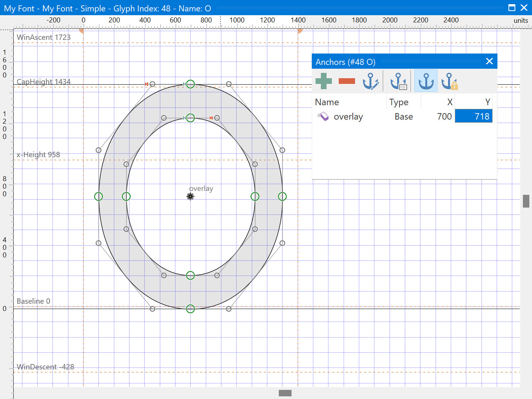The height and width of the screenshot is (399, 532).
Task: Click the left side bearing orange marker
Action: coord(82,30)
